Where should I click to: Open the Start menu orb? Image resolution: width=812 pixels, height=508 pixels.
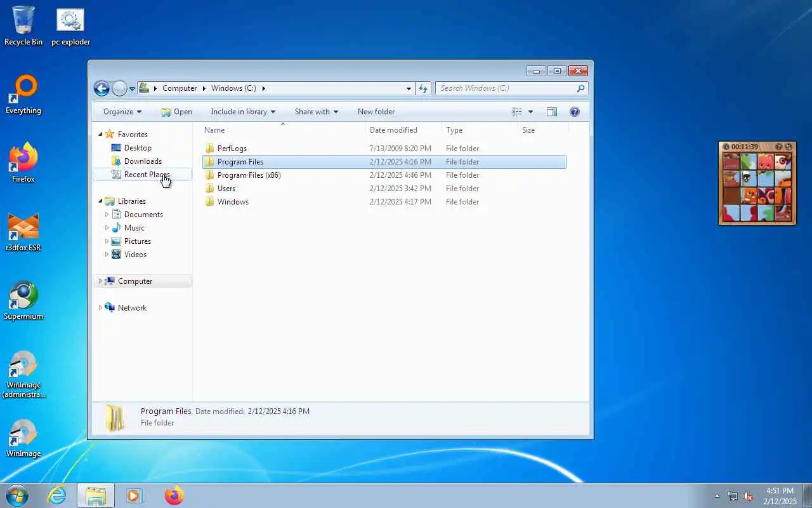pos(17,495)
